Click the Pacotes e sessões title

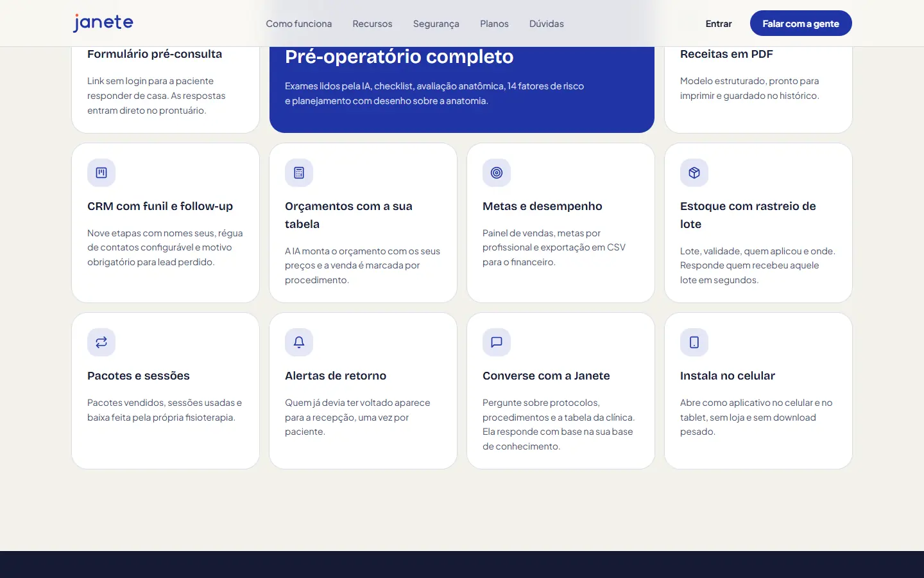[x=139, y=376]
